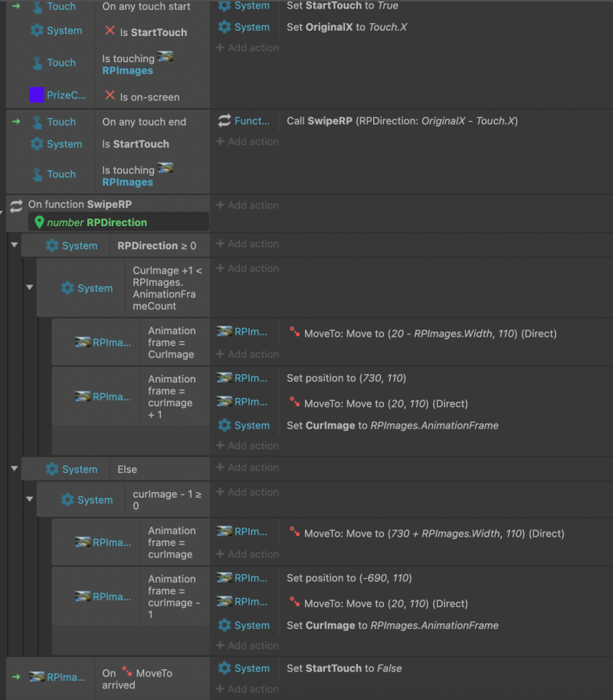
Task: Select the On MoveTo arrived condition
Action: [x=137, y=679]
